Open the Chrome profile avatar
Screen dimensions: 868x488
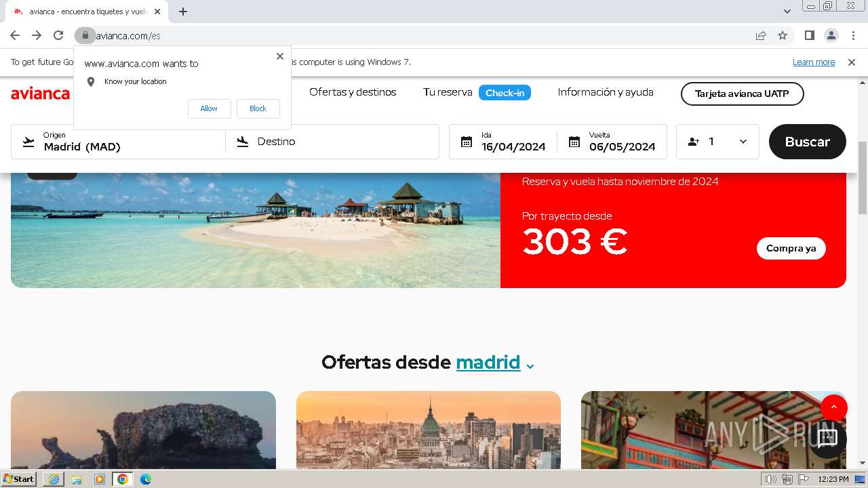pos(831,35)
